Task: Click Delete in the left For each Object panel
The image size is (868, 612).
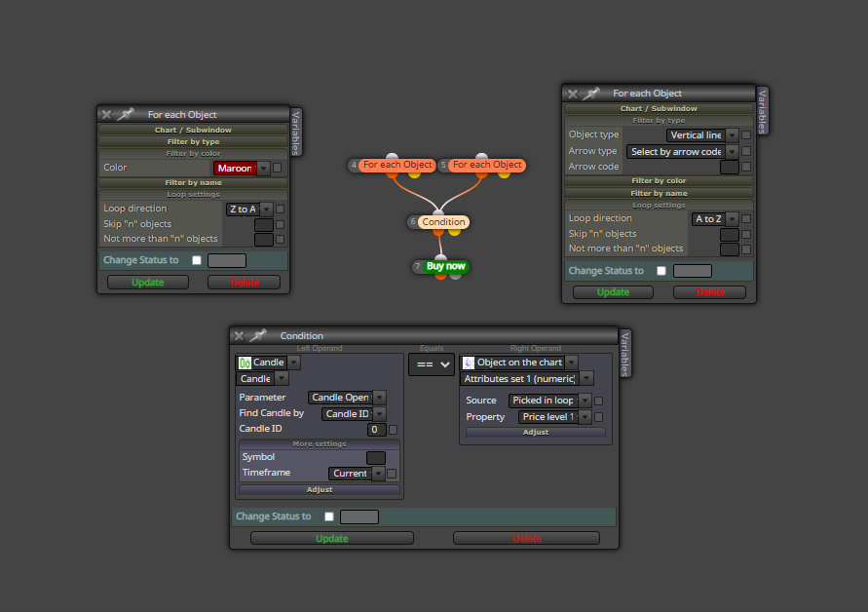Action: tap(245, 282)
